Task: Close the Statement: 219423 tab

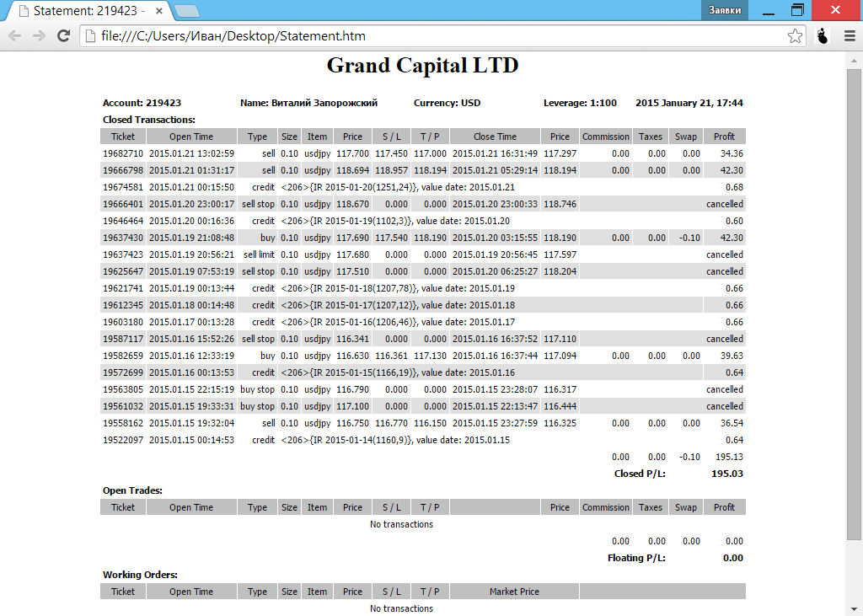Action: (159, 10)
